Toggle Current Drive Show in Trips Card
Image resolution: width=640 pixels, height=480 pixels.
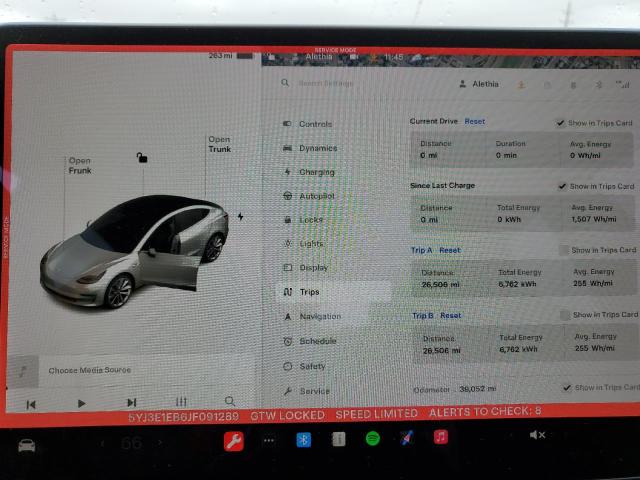click(x=560, y=123)
